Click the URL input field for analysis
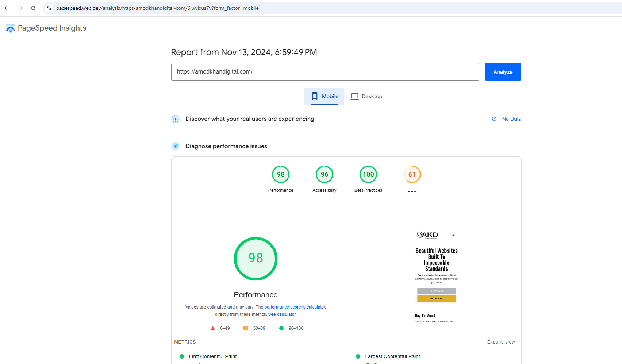Image resolution: width=622 pixels, height=364 pixels. coord(325,72)
